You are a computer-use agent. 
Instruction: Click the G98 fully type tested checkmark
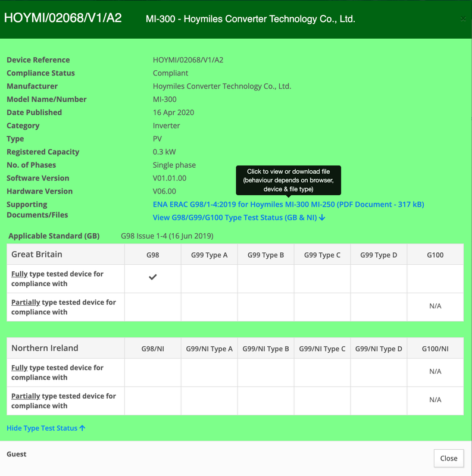153,277
